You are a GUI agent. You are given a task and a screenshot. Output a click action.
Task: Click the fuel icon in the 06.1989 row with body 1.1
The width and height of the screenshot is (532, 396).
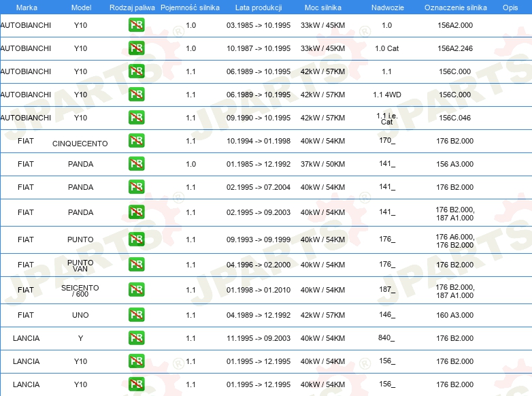136,71
